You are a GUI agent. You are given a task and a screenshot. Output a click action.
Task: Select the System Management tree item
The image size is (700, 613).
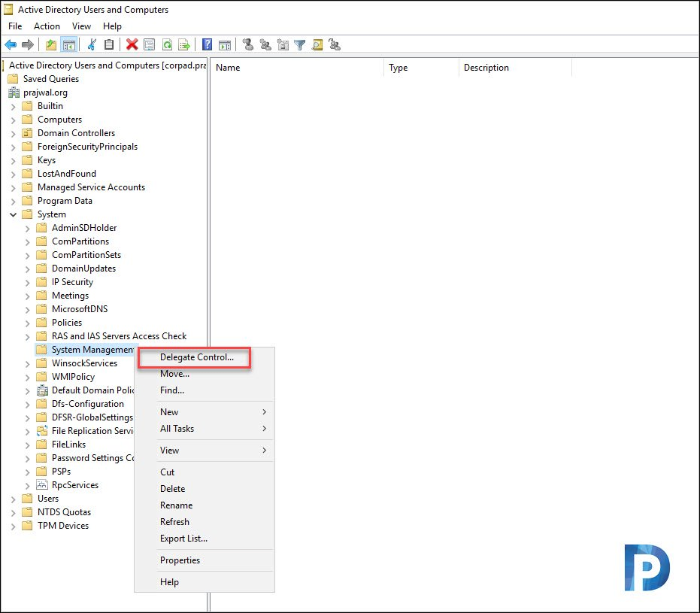pyautogui.click(x=92, y=350)
